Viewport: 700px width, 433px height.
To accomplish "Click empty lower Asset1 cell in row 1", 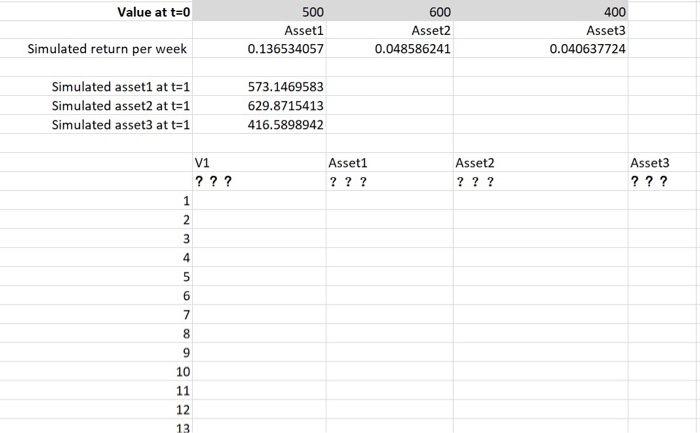I will coord(390,200).
